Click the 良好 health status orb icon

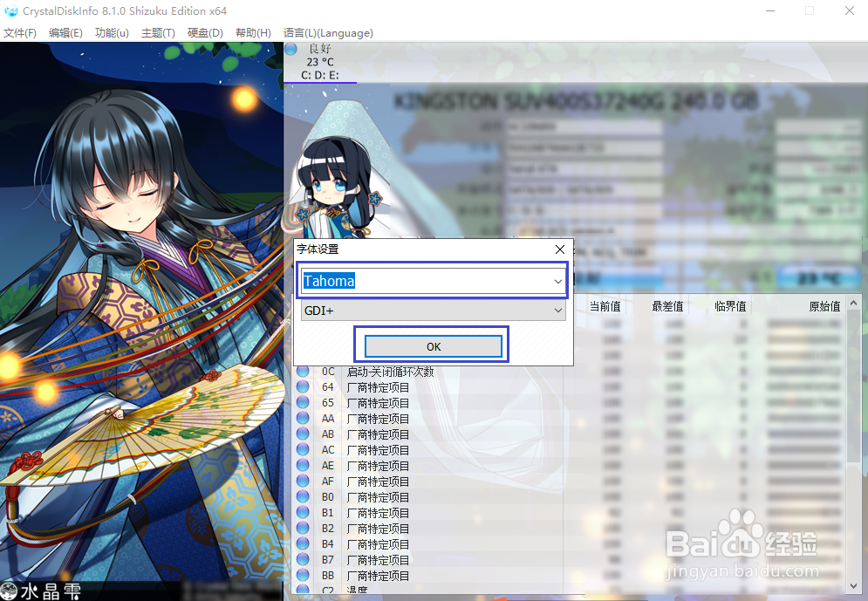tap(291, 49)
